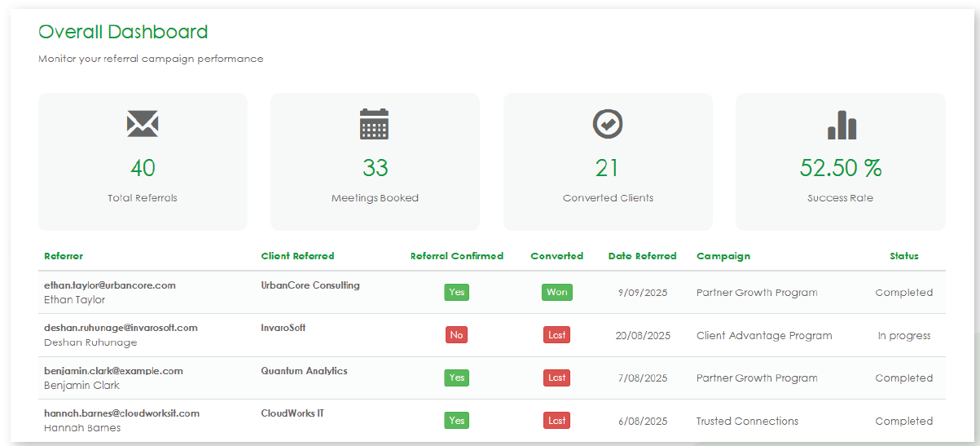Click the 52.50 % Success Rate value
Viewport: 980px width, 446px height.
point(841,168)
